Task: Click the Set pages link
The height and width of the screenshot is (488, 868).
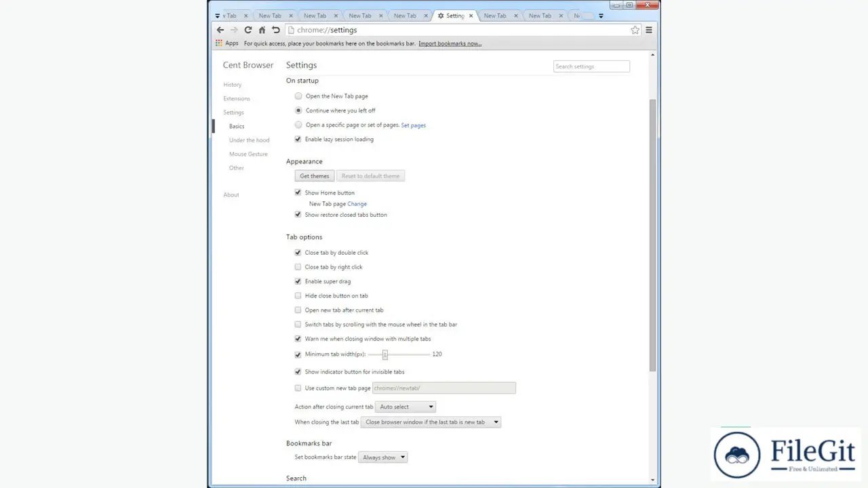Action: [x=414, y=125]
